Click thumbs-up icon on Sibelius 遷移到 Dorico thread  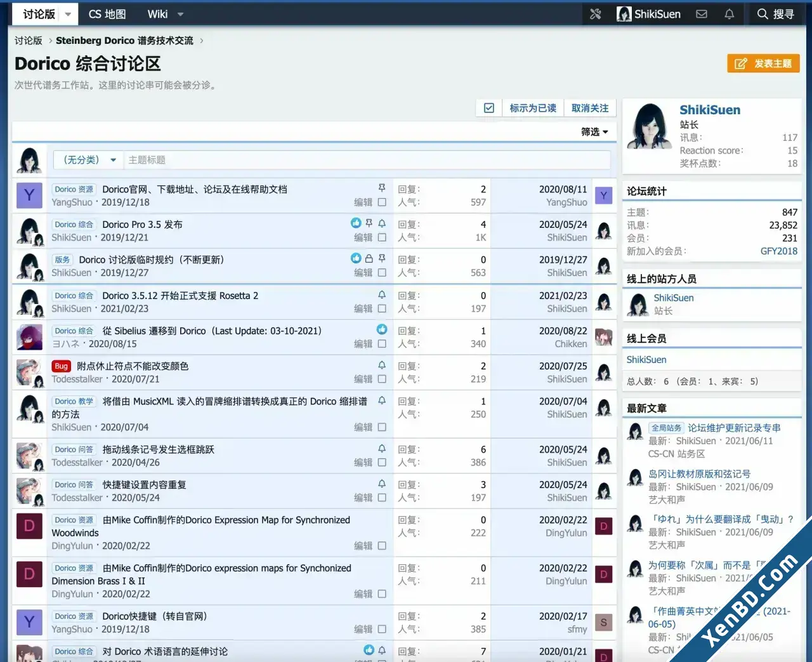[382, 329]
